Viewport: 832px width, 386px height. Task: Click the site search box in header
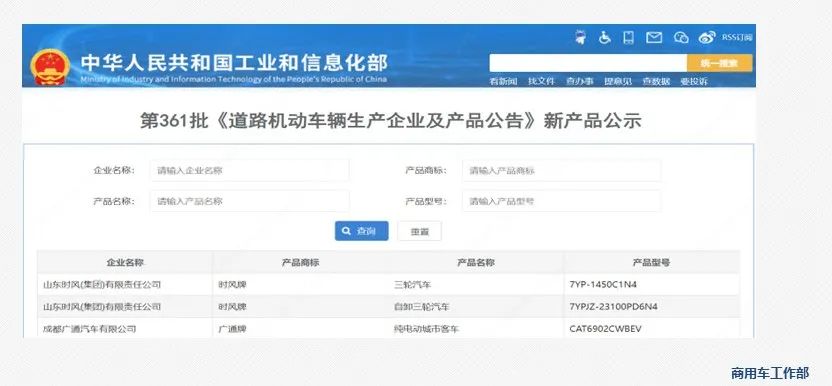pyautogui.click(x=588, y=63)
